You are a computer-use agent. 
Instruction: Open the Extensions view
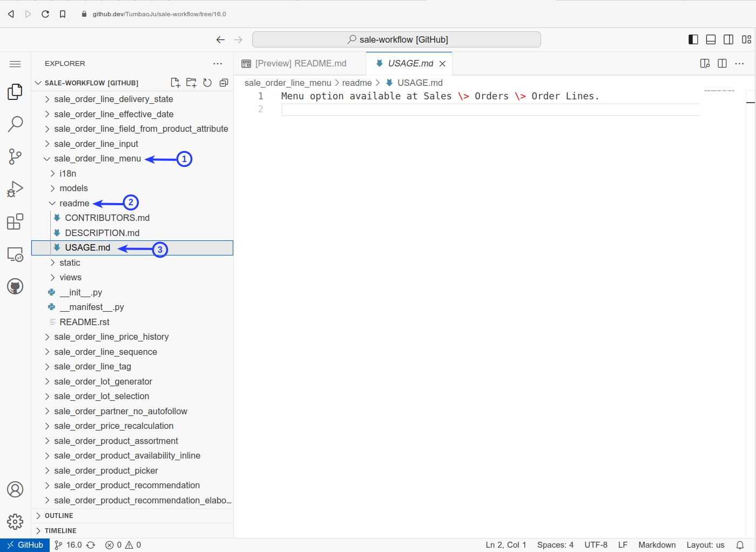click(x=15, y=221)
